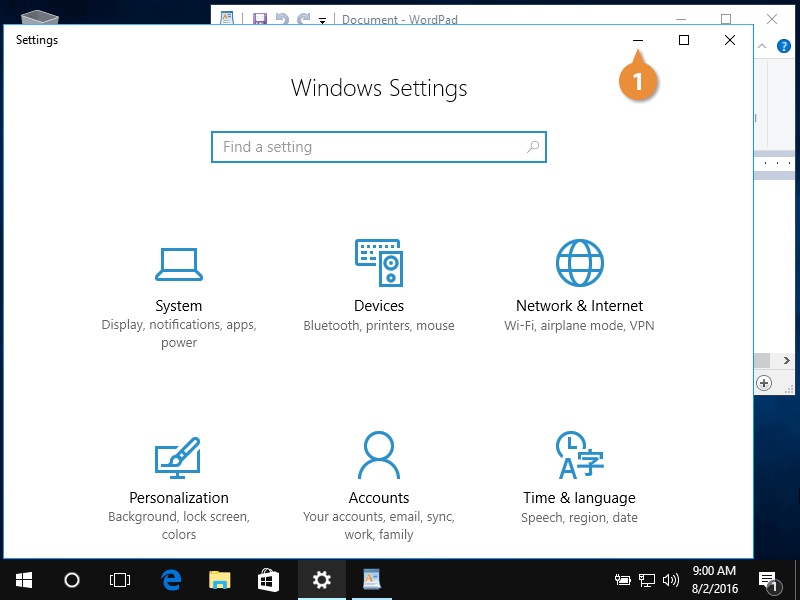Click inside the Find a setting box

[x=370, y=147]
